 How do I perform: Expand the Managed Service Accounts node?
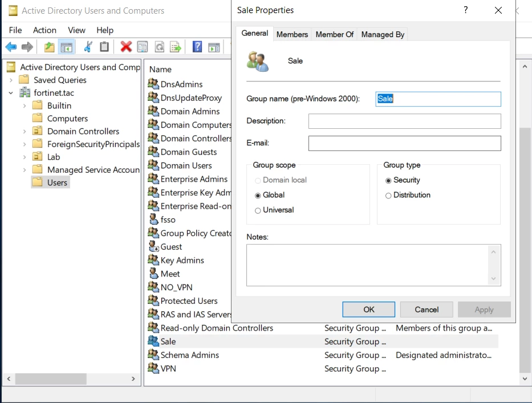coord(25,170)
